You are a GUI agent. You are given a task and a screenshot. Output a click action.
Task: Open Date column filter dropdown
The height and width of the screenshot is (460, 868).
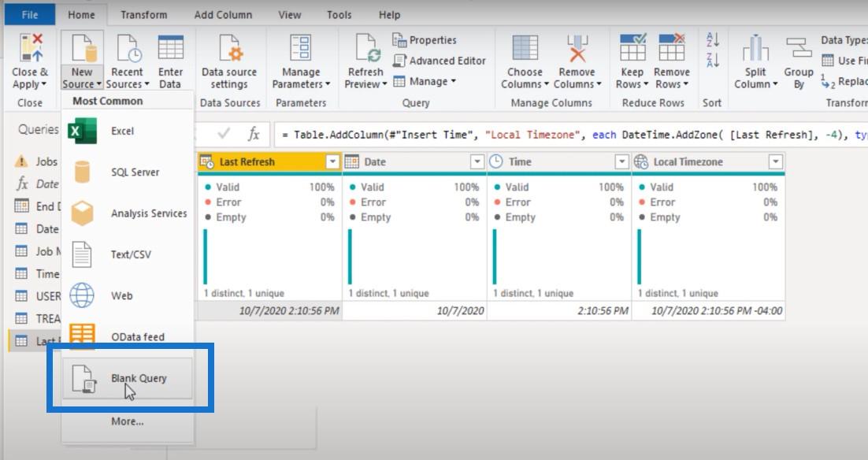tap(477, 161)
